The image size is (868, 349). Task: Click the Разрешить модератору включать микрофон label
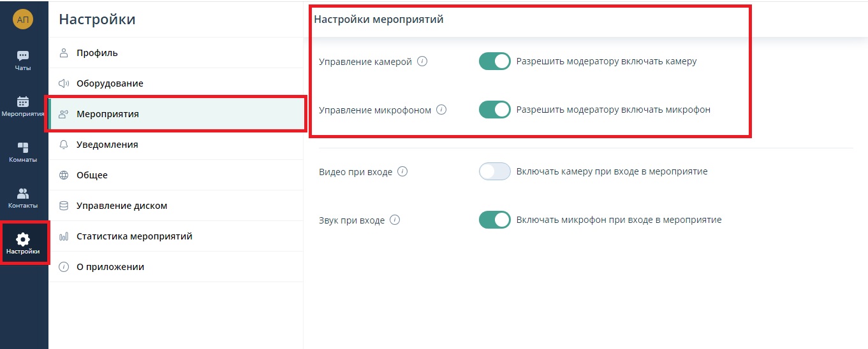pos(614,110)
